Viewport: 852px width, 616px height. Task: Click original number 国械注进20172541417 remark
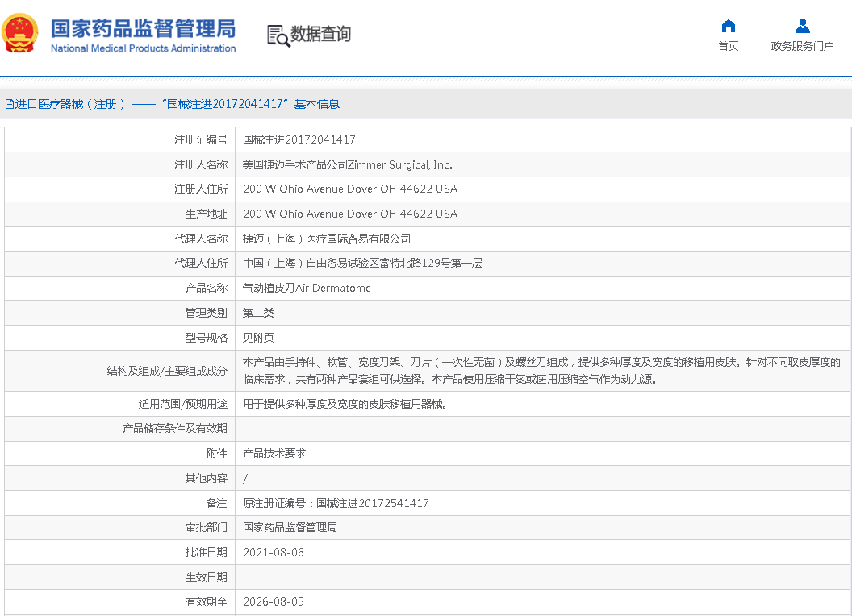click(372, 504)
